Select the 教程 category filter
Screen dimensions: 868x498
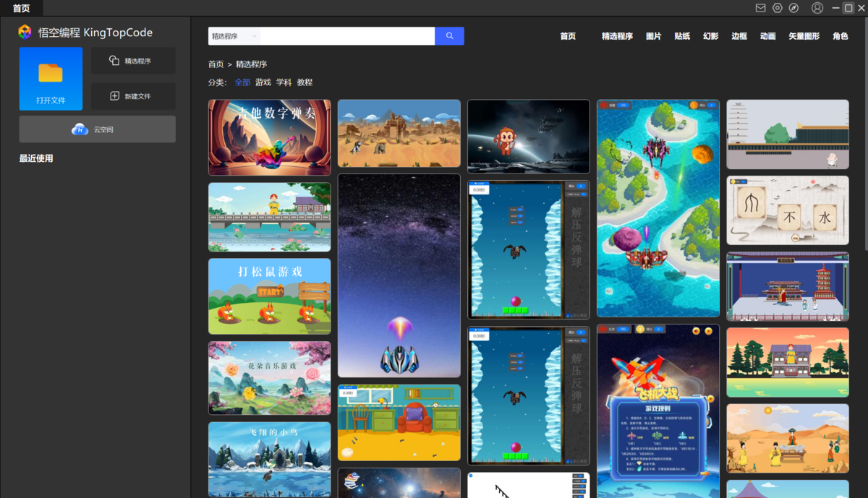click(x=305, y=82)
